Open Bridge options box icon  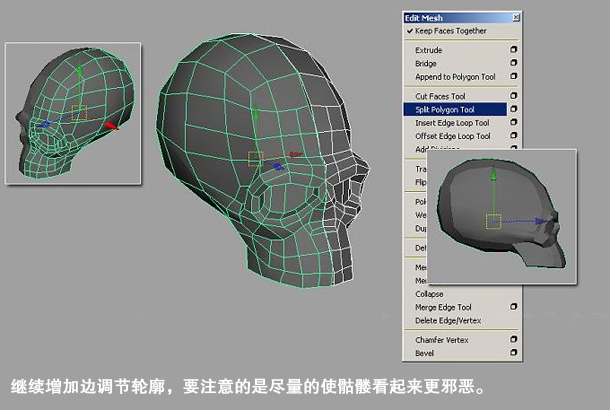pyautogui.click(x=514, y=63)
